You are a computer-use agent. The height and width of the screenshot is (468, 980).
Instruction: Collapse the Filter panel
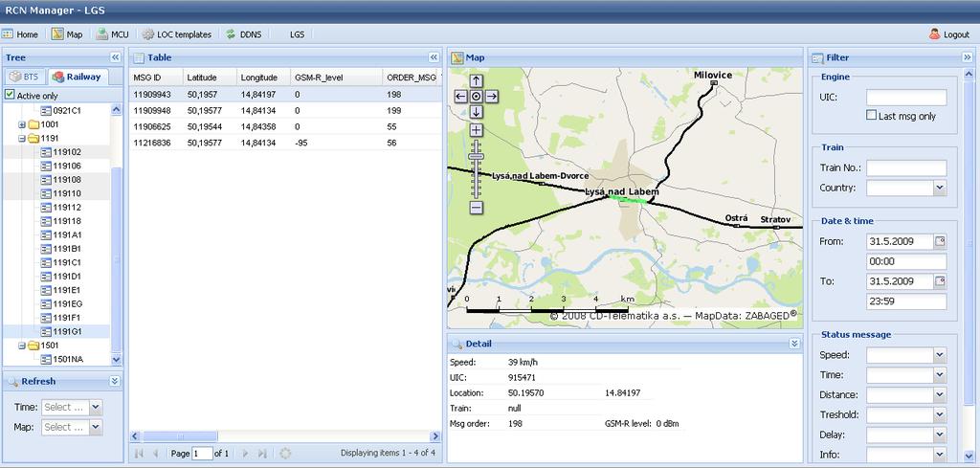click(x=967, y=57)
